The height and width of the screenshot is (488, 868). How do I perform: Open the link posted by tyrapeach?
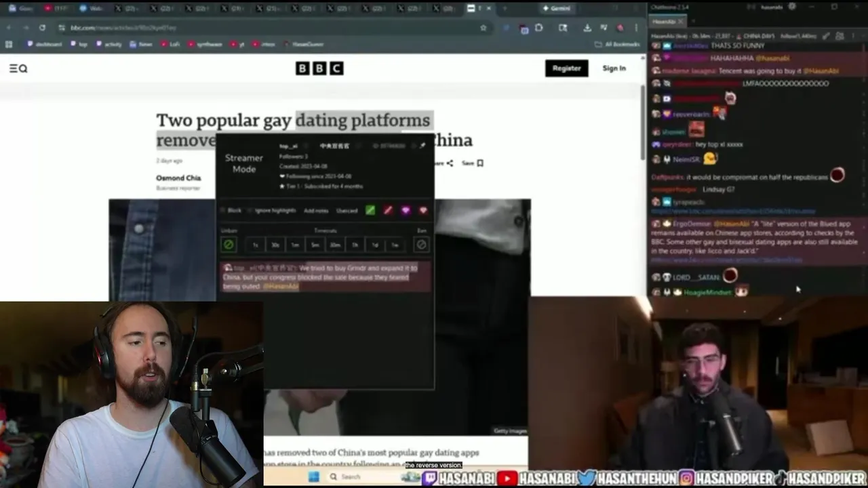[733, 211]
